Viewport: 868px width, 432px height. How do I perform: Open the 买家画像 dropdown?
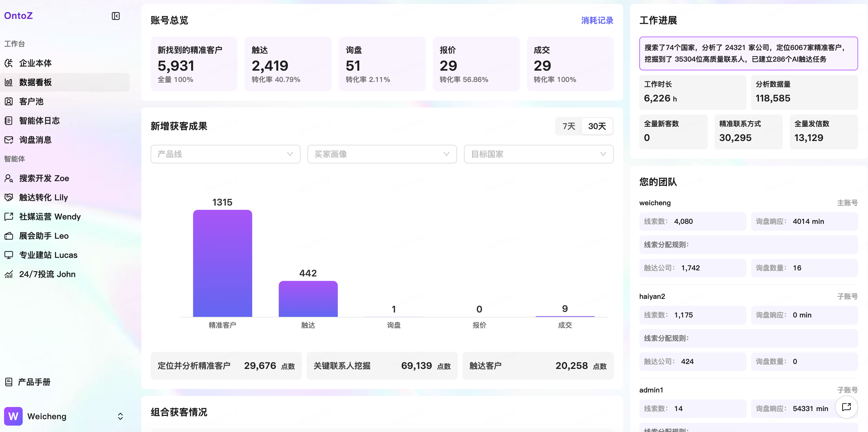(382, 154)
